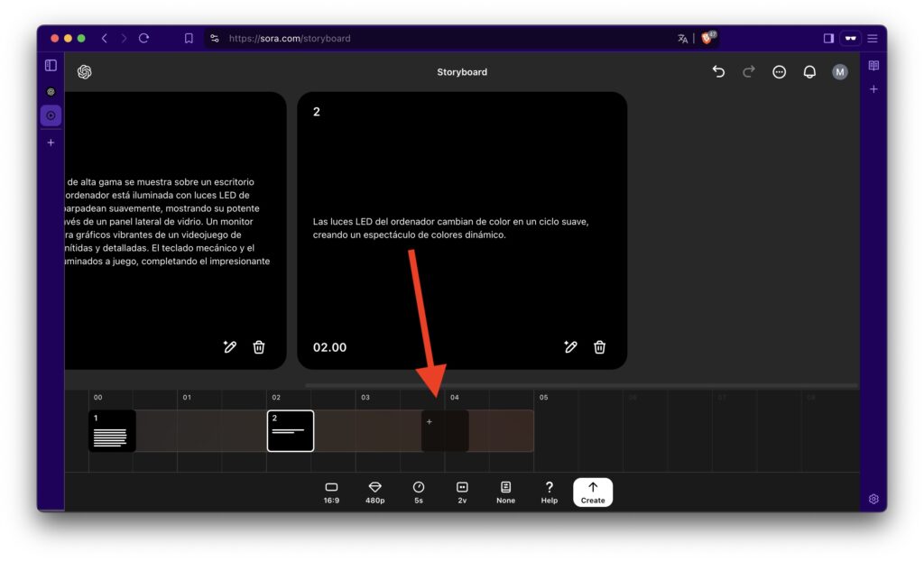This screenshot has height=561, width=924.
Task: Open the 480p resolution selector
Action: click(374, 492)
